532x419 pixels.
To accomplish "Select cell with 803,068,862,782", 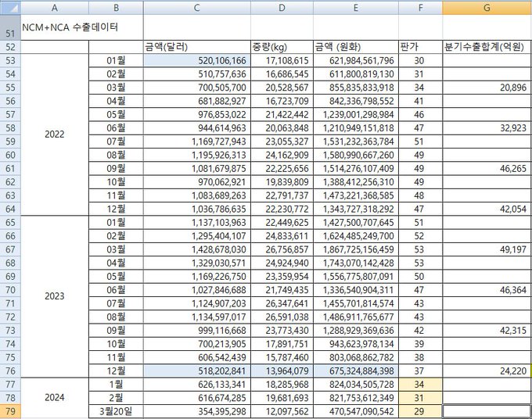I will click(x=355, y=357).
